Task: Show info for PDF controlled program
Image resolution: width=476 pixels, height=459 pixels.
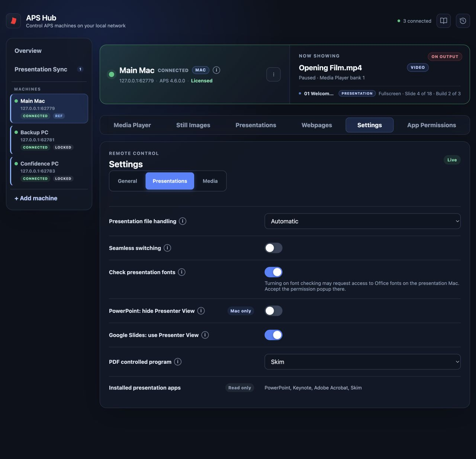Action: [178, 362]
